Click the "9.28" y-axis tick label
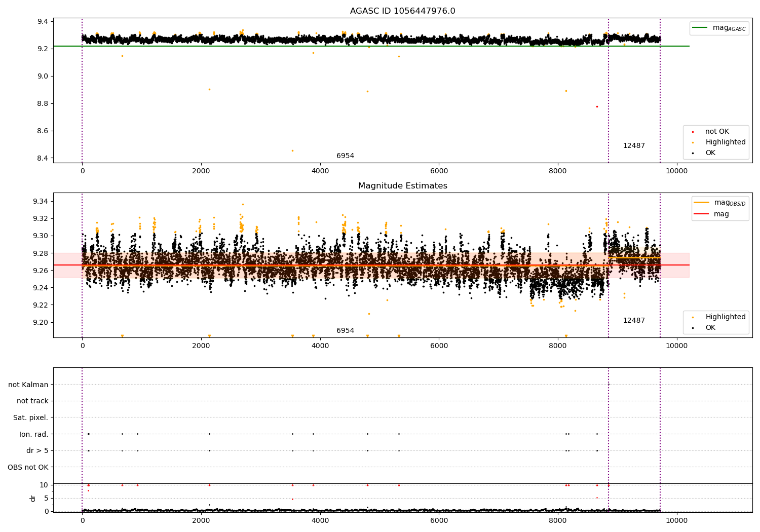 (41, 253)
